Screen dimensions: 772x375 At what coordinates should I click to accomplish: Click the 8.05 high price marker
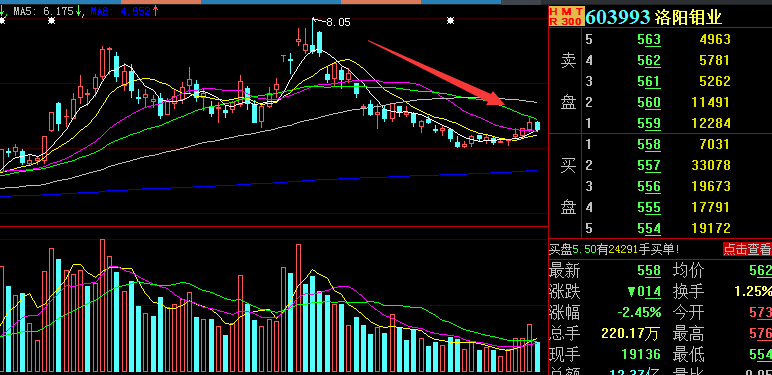[x=338, y=22]
